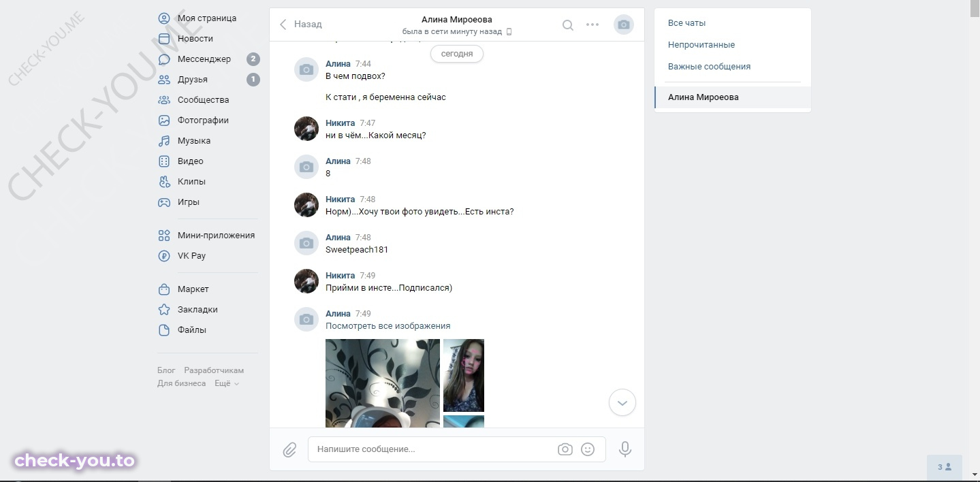Click the сегодня date label

[x=457, y=54]
